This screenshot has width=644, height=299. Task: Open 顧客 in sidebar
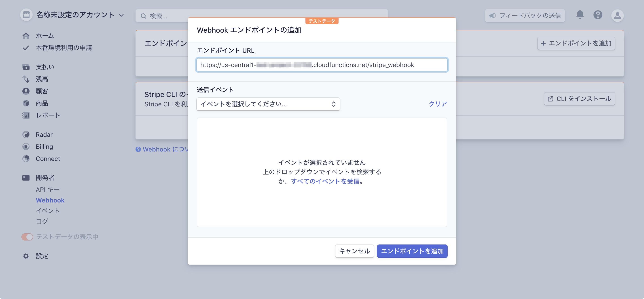coord(42,91)
